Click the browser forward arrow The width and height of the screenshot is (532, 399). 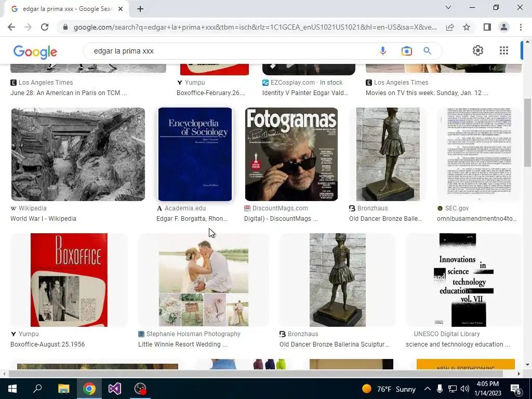click(x=28, y=27)
